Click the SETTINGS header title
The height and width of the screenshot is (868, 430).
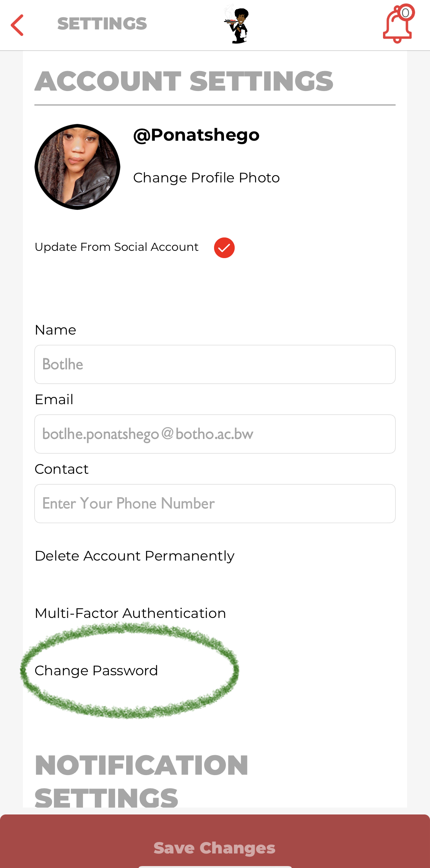[102, 24]
